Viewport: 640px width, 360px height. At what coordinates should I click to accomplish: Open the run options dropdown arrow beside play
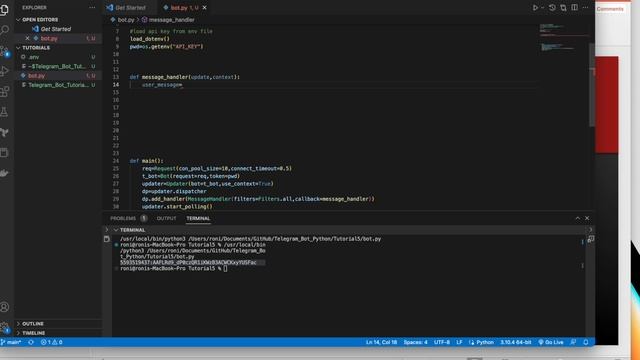(x=542, y=7)
